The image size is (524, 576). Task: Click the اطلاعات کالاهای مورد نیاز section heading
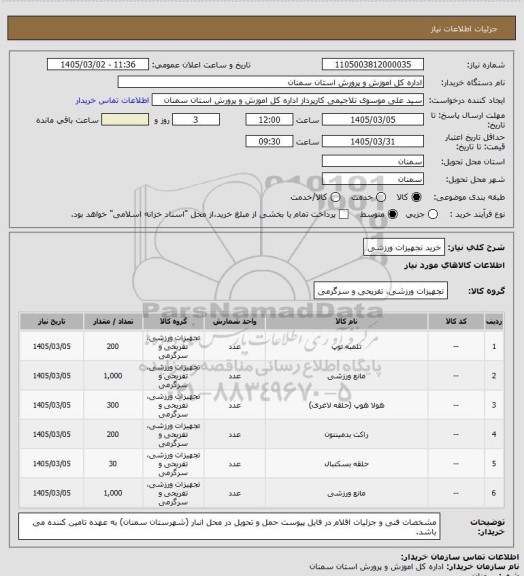coord(454,265)
